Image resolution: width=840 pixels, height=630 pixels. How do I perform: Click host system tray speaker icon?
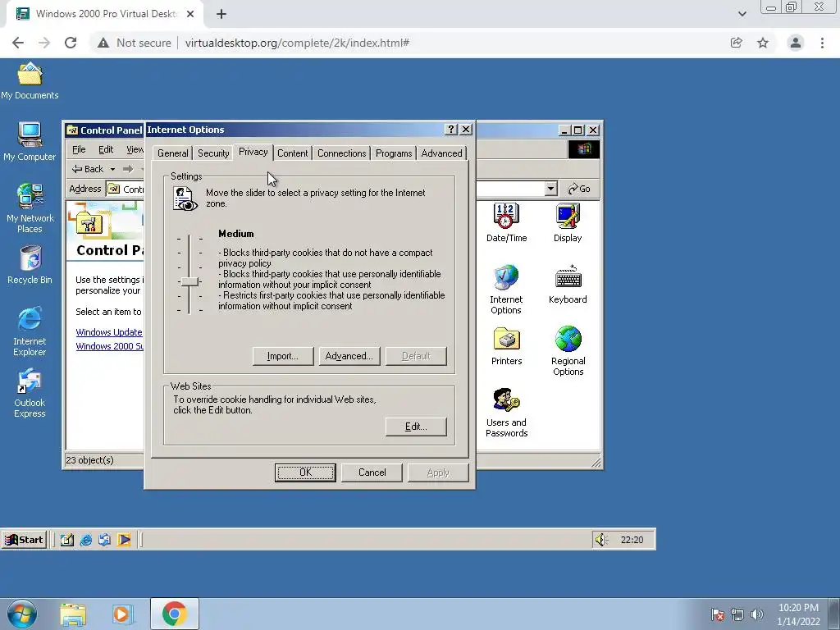[756, 614]
